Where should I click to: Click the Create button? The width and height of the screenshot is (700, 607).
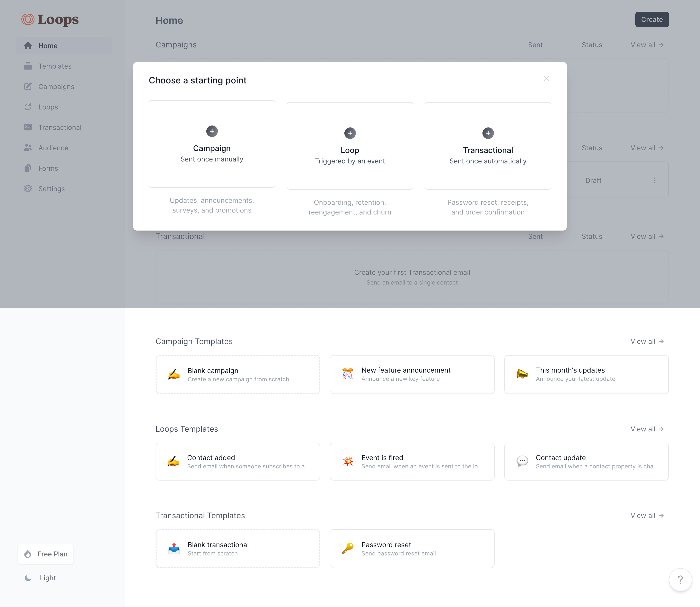652,20
